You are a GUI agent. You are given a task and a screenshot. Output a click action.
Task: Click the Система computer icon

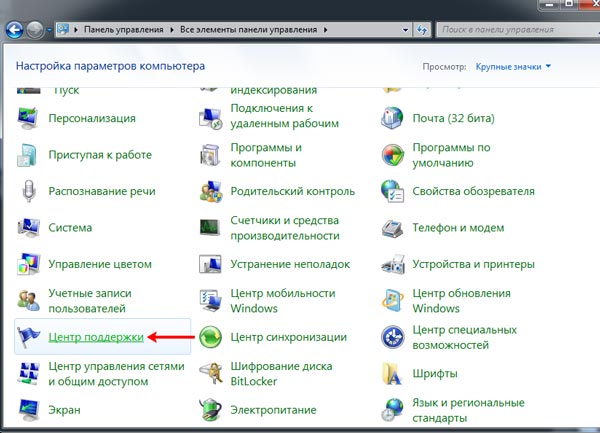28,228
